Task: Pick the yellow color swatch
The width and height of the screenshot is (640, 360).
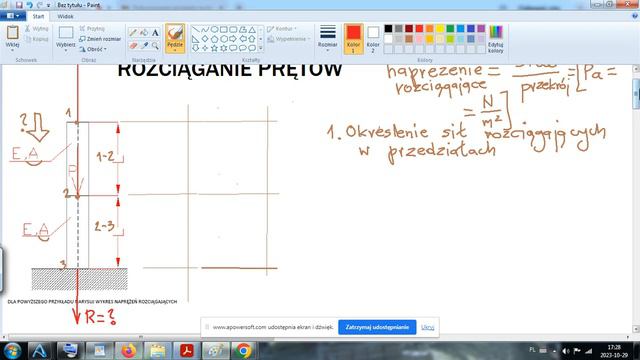Action: click(x=440, y=28)
